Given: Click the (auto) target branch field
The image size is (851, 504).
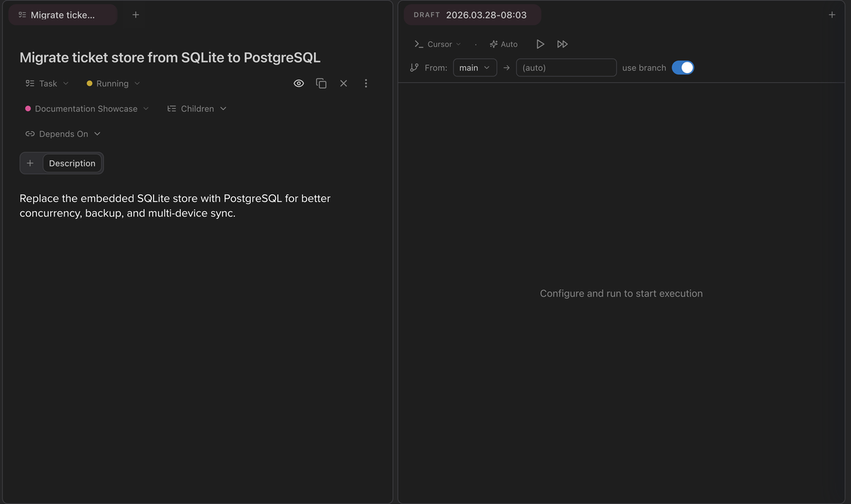Looking at the screenshot, I should click(566, 68).
